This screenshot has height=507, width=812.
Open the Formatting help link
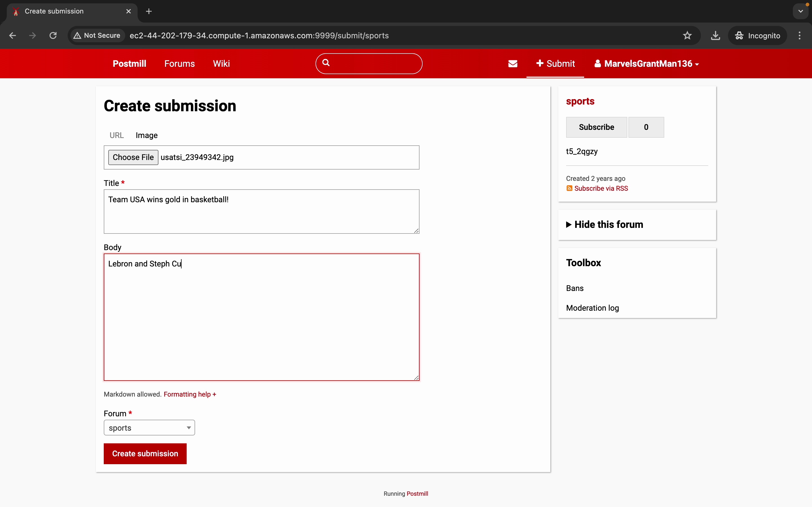tap(190, 394)
